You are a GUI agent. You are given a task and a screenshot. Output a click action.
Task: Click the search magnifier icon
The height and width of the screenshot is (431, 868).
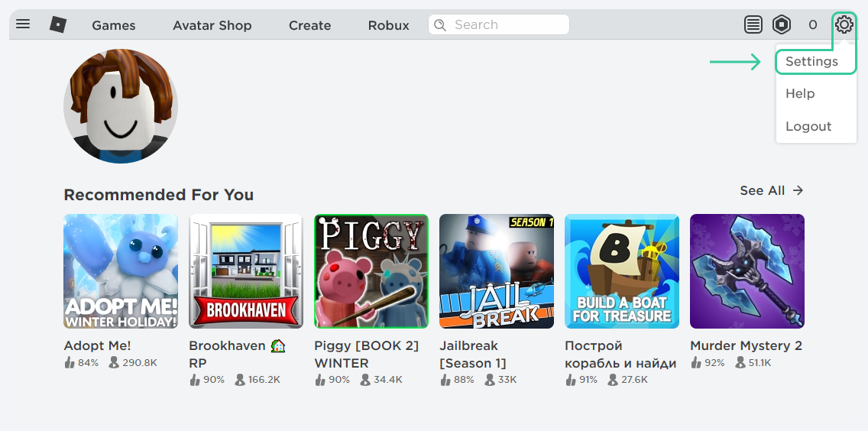coord(440,25)
